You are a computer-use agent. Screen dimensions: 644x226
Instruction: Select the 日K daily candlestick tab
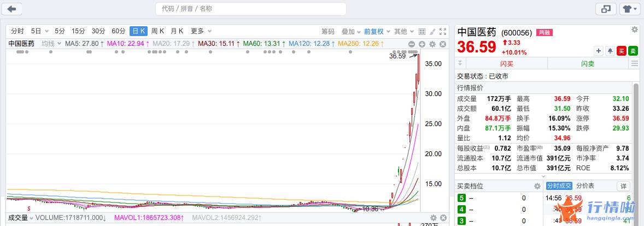138,31
